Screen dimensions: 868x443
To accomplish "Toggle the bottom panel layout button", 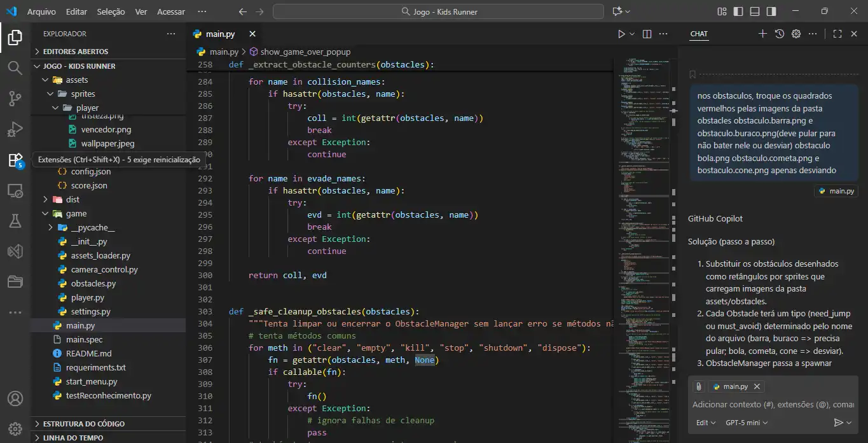I will point(755,11).
